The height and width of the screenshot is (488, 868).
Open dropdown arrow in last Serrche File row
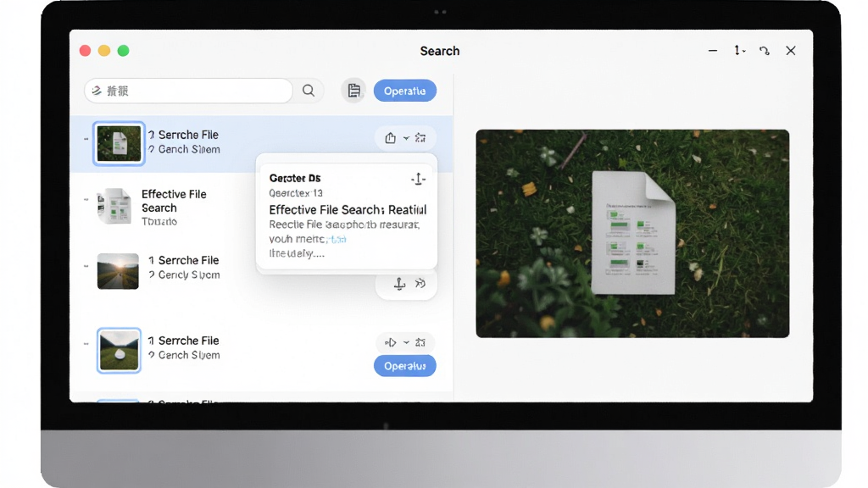coord(406,342)
